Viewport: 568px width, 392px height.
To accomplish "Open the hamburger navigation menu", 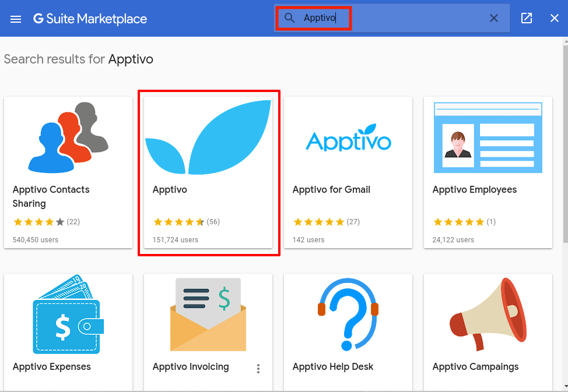I will (x=15, y=18).
